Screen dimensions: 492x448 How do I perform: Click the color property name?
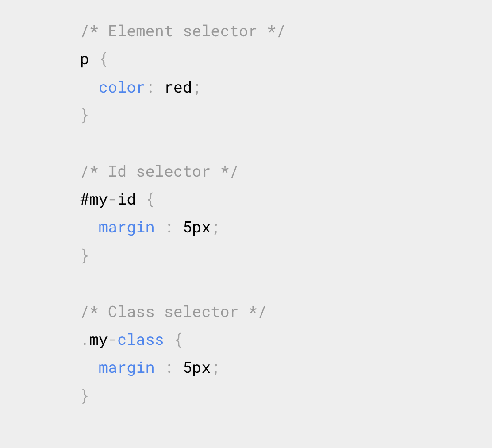[x=122, y=88]
